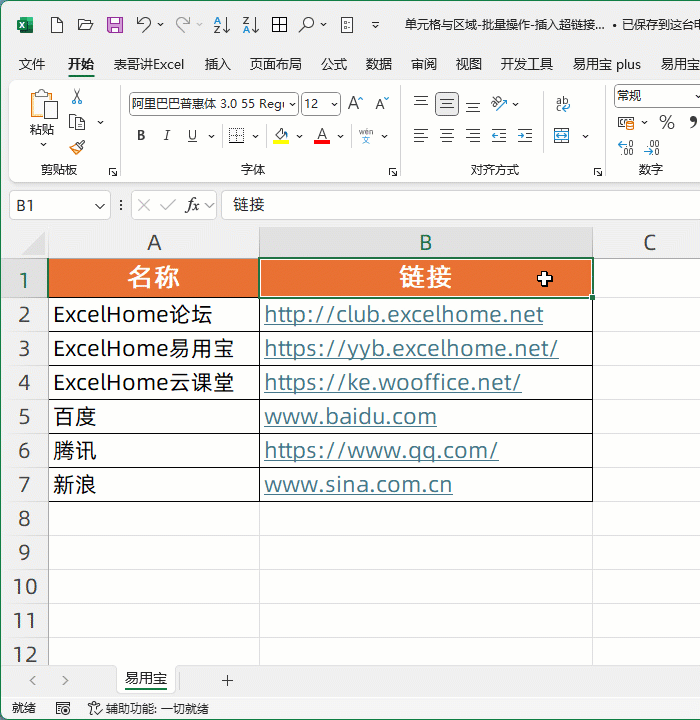Click the Redo arrow icon
The width and height of the screenshot is (700, 720).
point(183,25)
